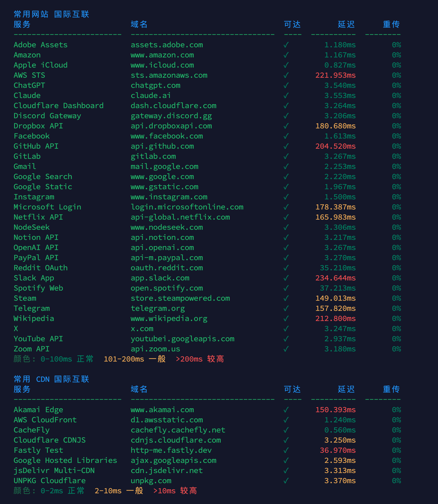Select the 204.520ms GitHub API latency

[336, 146]
